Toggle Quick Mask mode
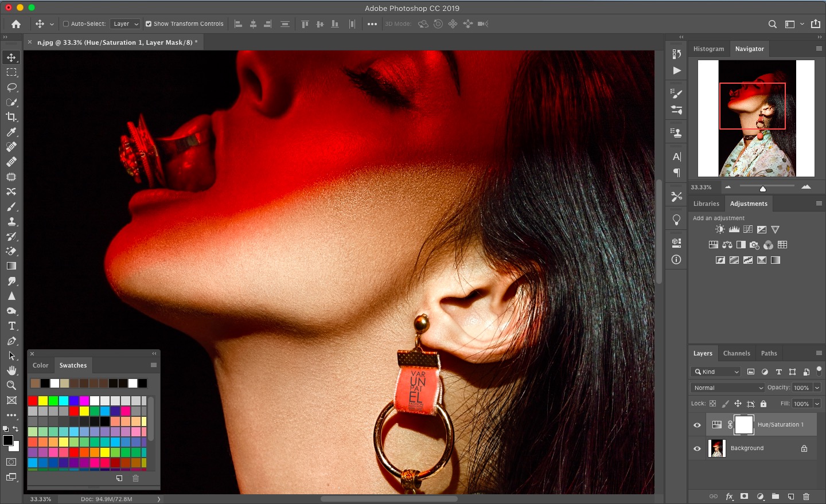The image size is (826, 504). point(11,462)
